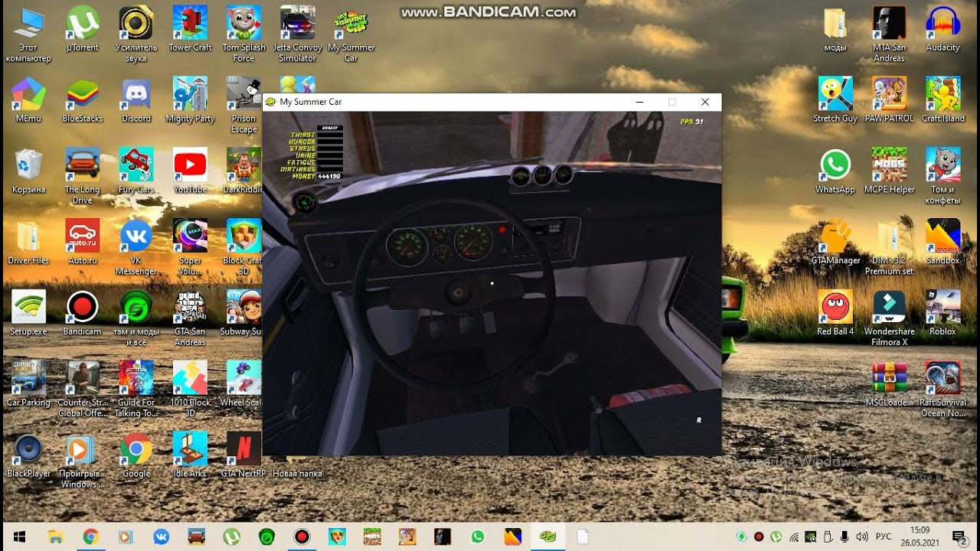Launch the Auto.ru shortcut
This screenshot has height=551, width=980.
[83, 243]
